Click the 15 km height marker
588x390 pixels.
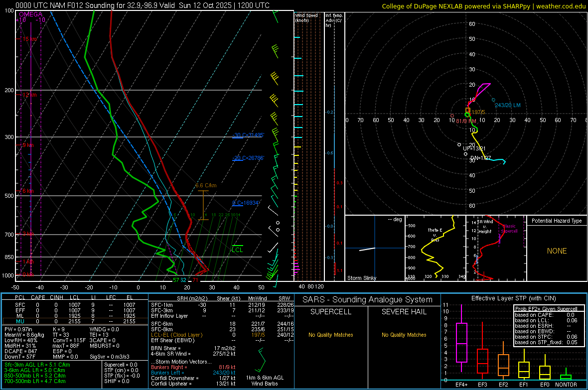(x=29, y=39)
